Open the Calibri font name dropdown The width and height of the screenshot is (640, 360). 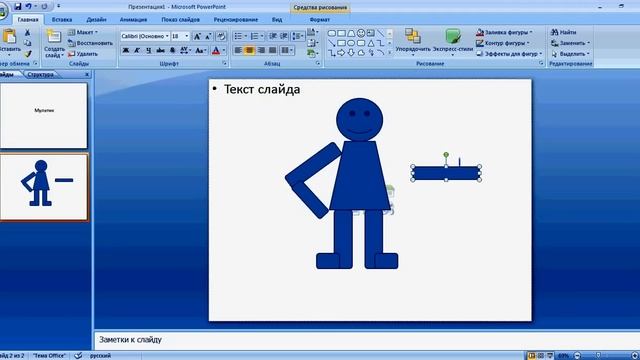click(x=167, y=36)
